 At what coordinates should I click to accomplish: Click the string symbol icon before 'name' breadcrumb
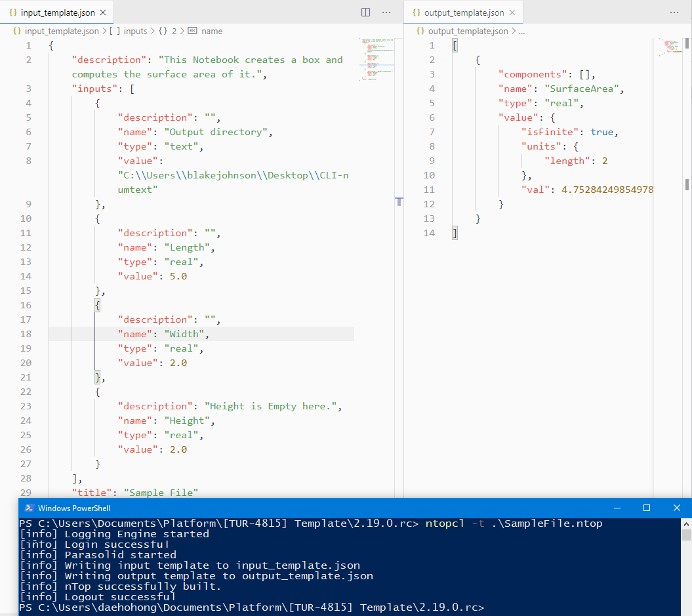[x=192, y=31]
